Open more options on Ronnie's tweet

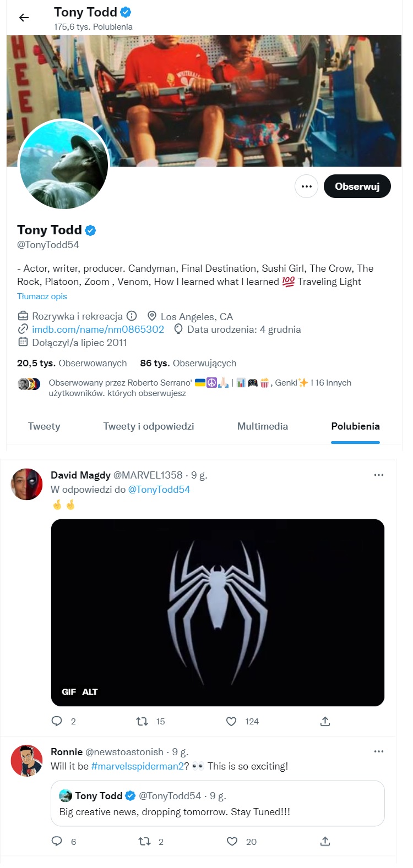(379, 751)
